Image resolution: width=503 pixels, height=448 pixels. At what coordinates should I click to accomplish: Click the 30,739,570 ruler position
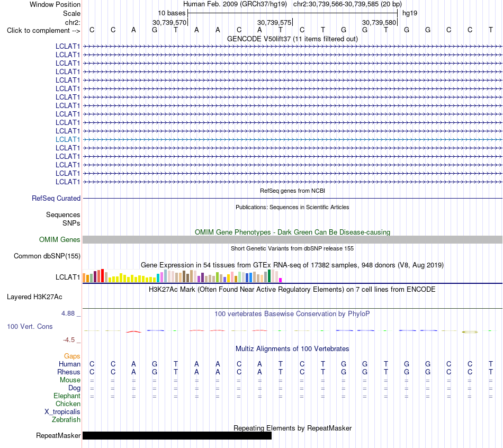[169, 22]
